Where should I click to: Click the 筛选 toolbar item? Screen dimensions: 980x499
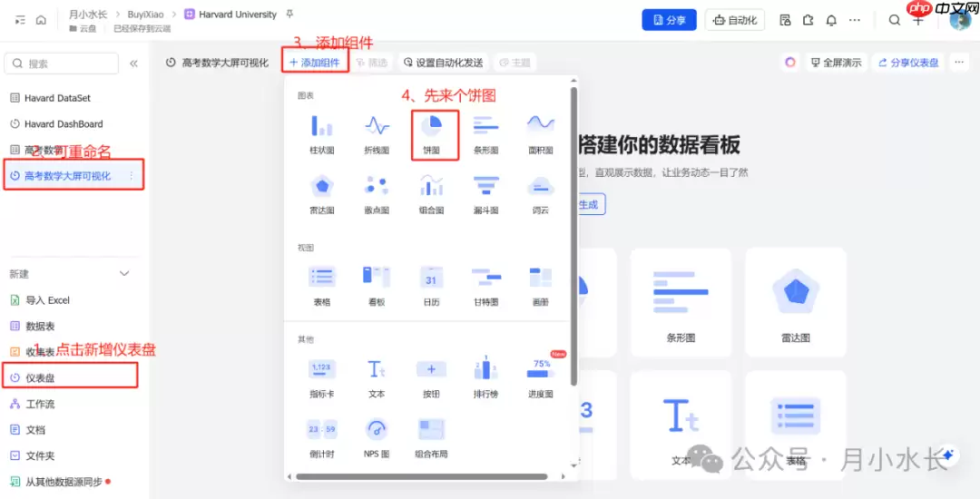[x=371, y=63]
